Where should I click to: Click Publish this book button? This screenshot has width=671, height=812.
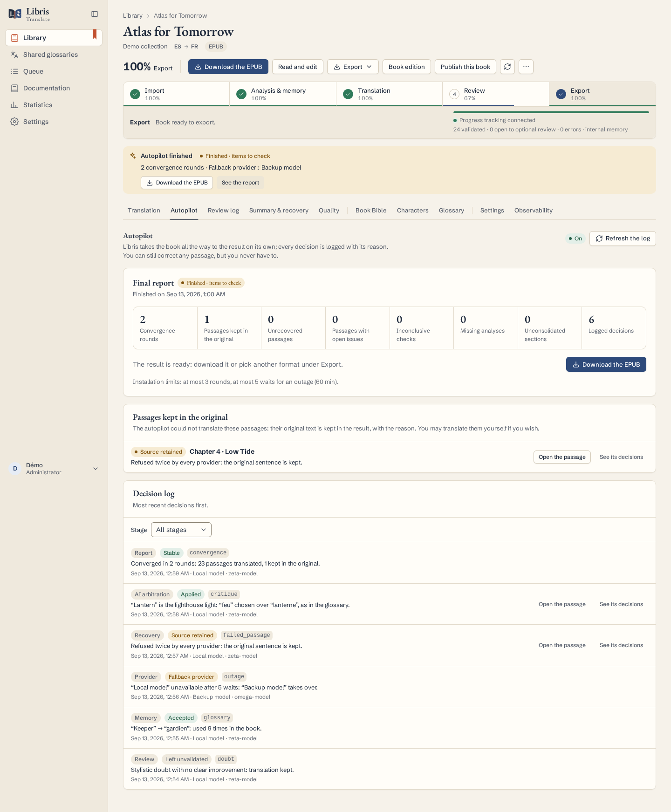(465, 67)
